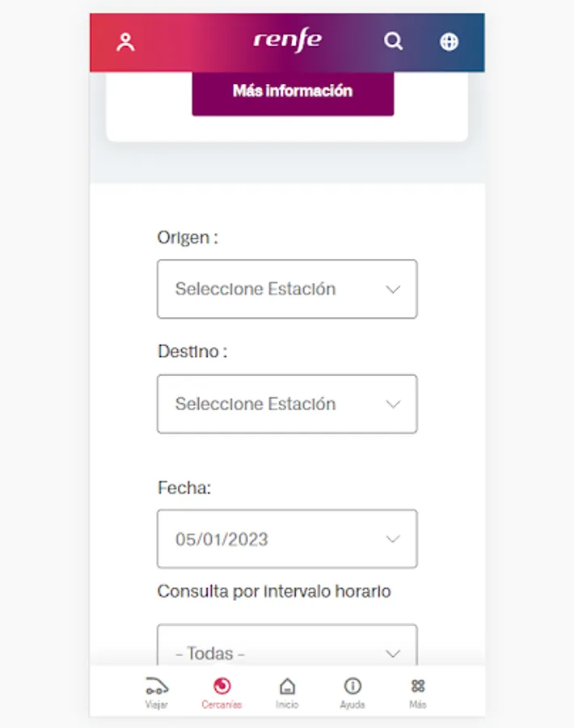Screen dimensions: 574x728
Task: Select the Ayuda tab label
Action: 352,705
